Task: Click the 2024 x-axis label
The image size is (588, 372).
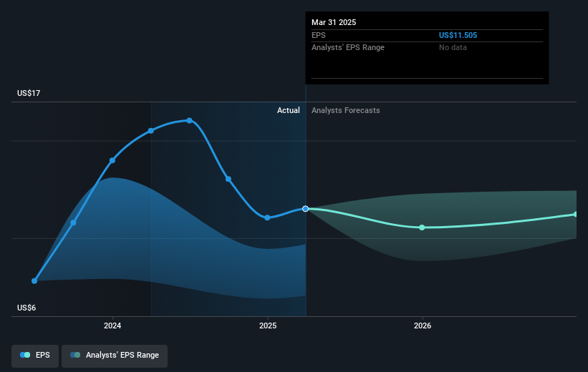Action: click(112, 325)
